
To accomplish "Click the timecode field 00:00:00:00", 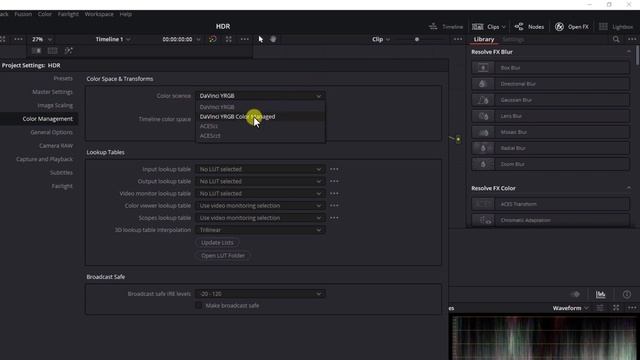I will click(x=177, y=39).
